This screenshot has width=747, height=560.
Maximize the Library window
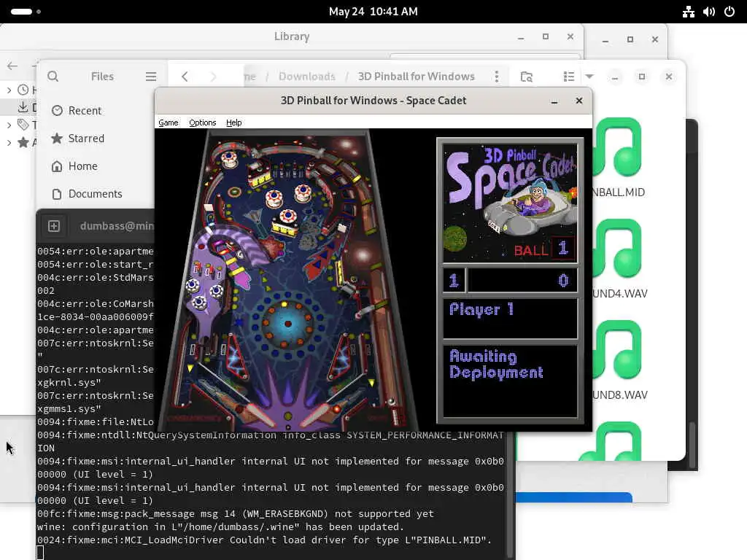click(x=546, y=36)
